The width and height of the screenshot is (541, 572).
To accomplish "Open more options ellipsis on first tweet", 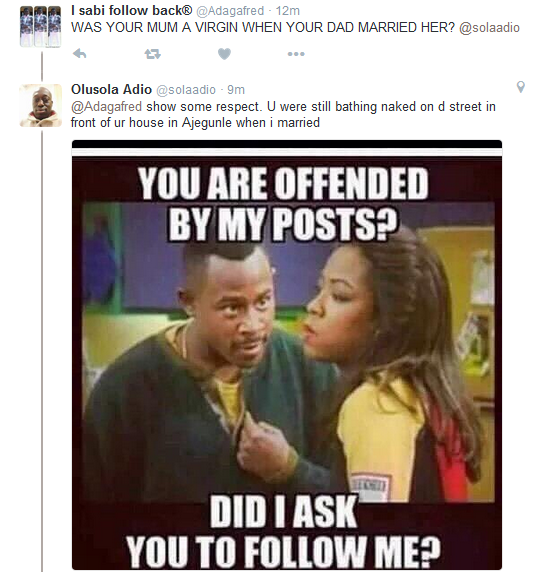I will [x=296, y=54].
